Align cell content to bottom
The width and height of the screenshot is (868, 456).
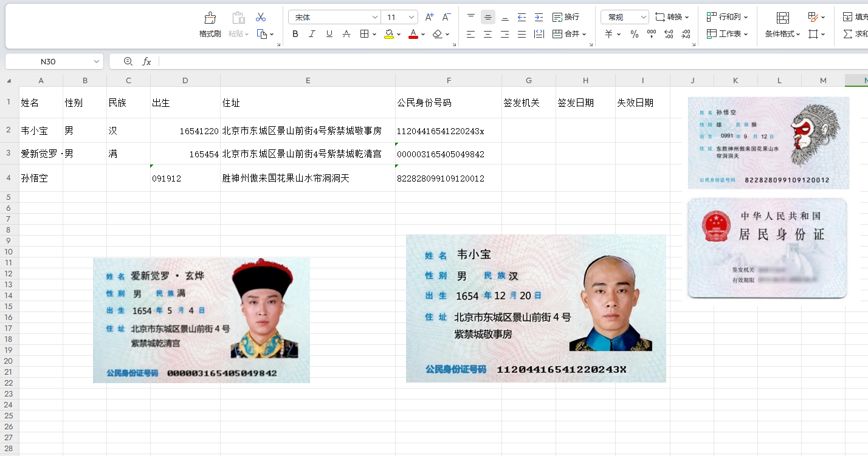tap(505, 17)
